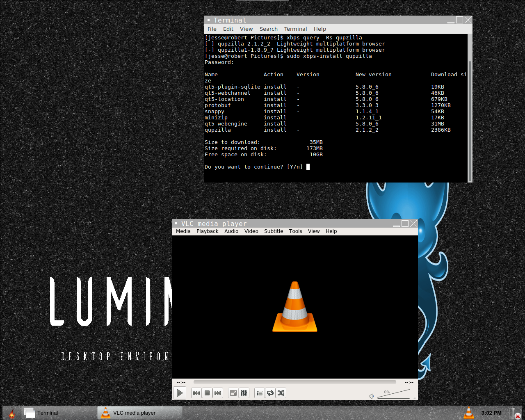Open VLC Video menu
This screenshot has height=420, width=525.
pyautogui.click(x=251, y=231)
